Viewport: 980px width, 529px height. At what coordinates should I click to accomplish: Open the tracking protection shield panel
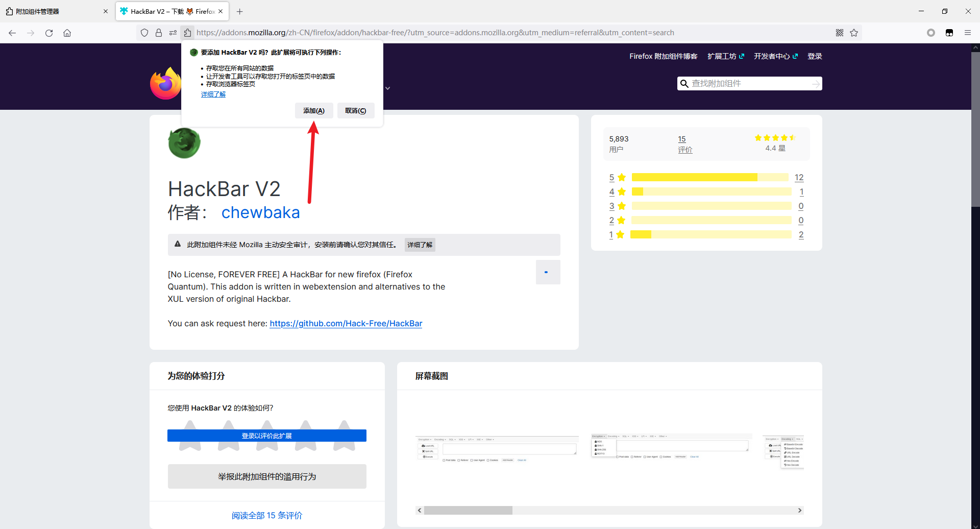tap(144, 33)
